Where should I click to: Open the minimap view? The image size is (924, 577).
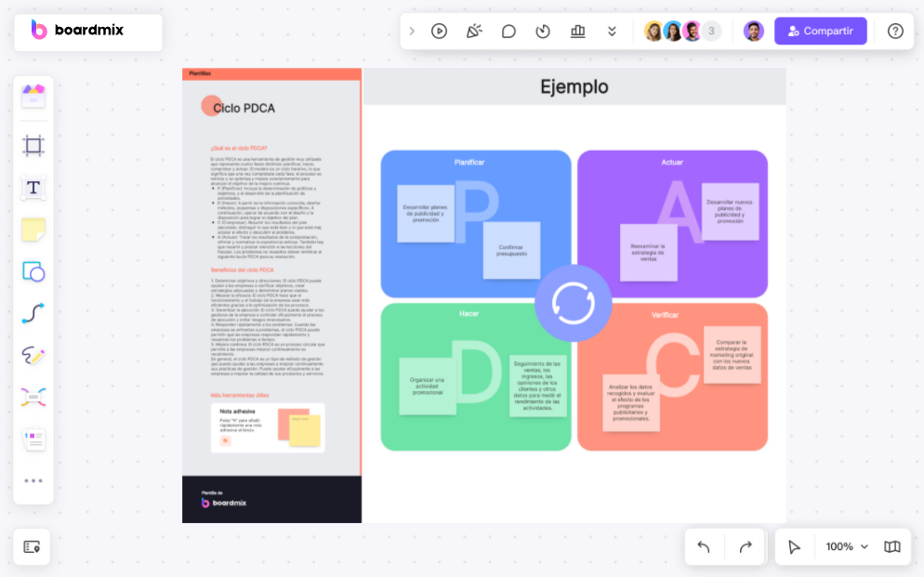point(892,547)
